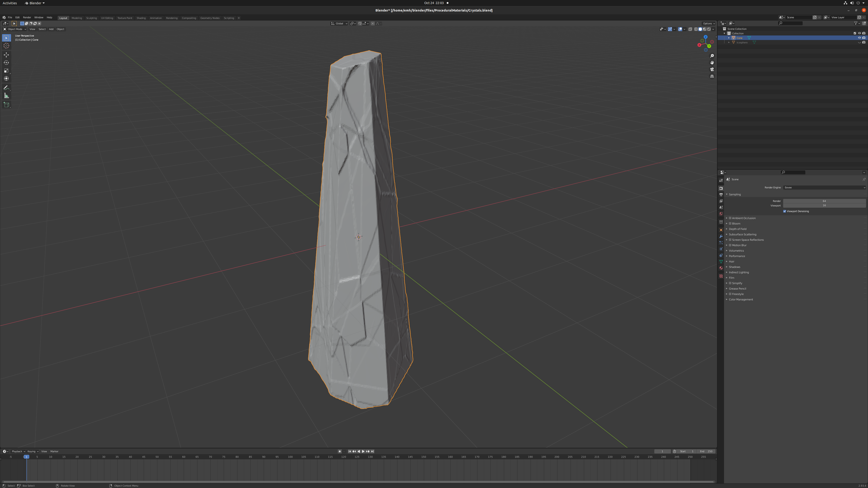
Task: Click the viewport zoom magnifier icon
Action: 712,56
